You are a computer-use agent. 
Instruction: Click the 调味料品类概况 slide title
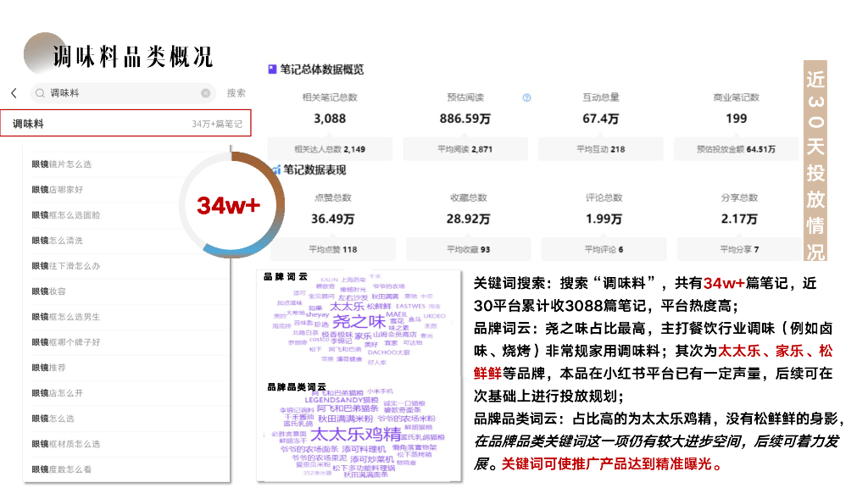pyautogui.click(x=133, y=56)
